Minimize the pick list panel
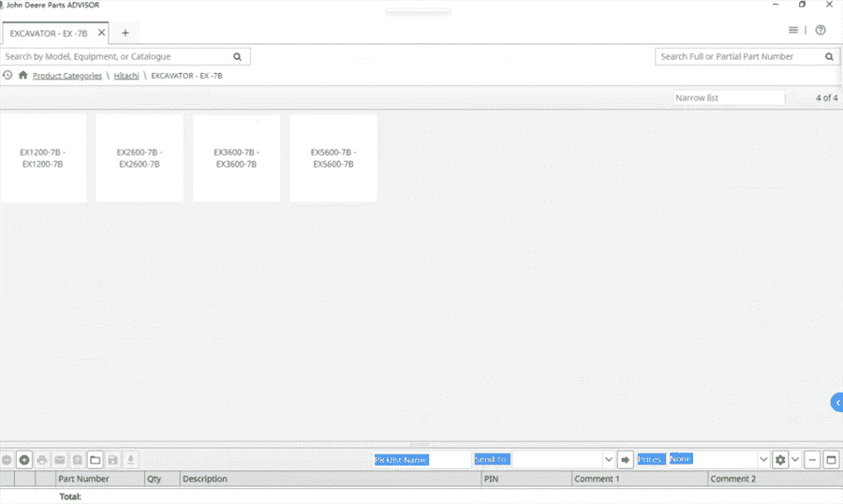The height and width of the screenshot is (504, 843). (812, 460)
